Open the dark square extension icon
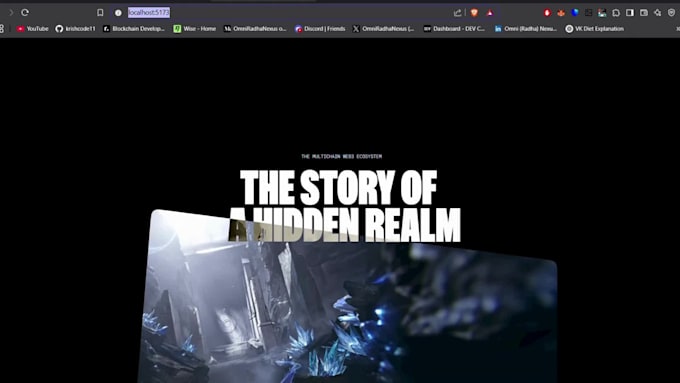 (588, 13)
